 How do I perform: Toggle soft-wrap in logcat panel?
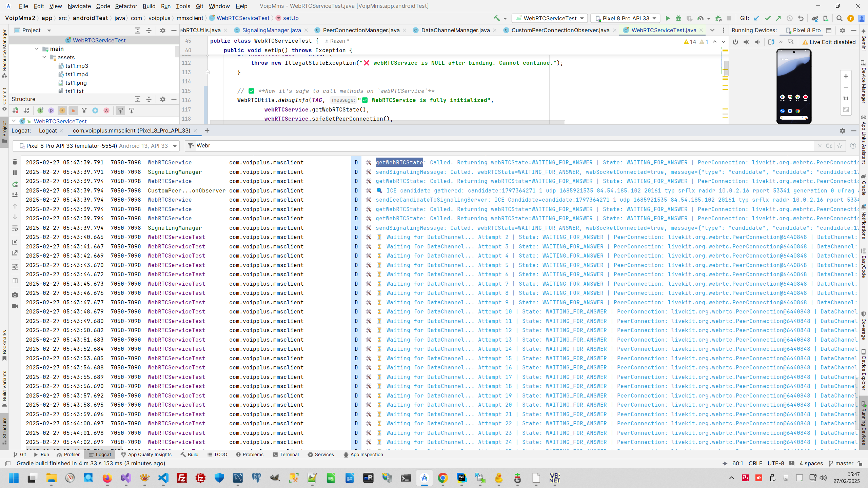pyautogui.click(x=15, y=228)
